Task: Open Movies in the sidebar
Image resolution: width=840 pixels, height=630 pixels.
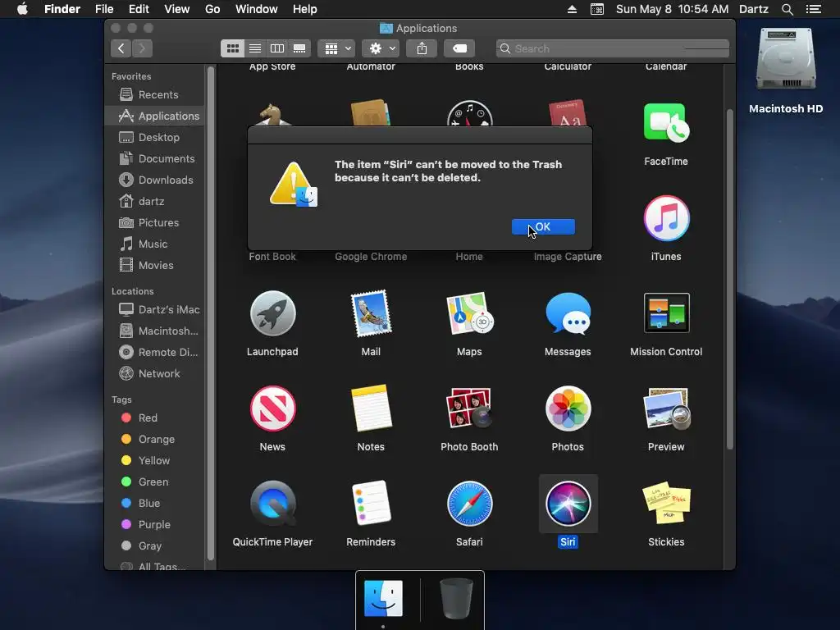Action: pos(155,266)
